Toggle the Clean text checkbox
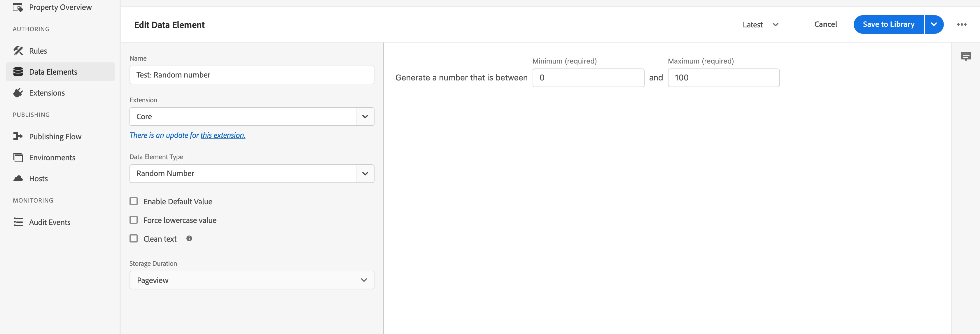This screenshot has height=334, width=980. click(134, 238)
